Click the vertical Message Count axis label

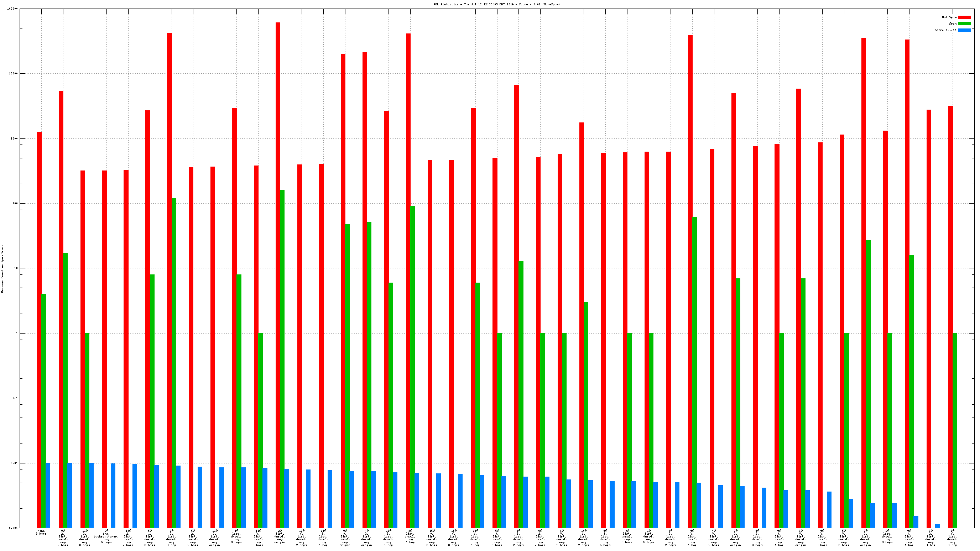[x=2, y=268]
